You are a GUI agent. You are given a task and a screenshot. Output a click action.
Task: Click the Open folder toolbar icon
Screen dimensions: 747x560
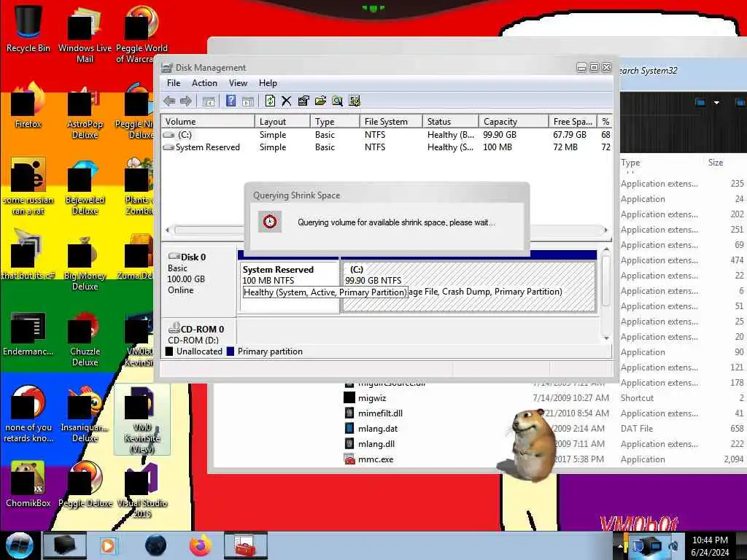(320, 101)
